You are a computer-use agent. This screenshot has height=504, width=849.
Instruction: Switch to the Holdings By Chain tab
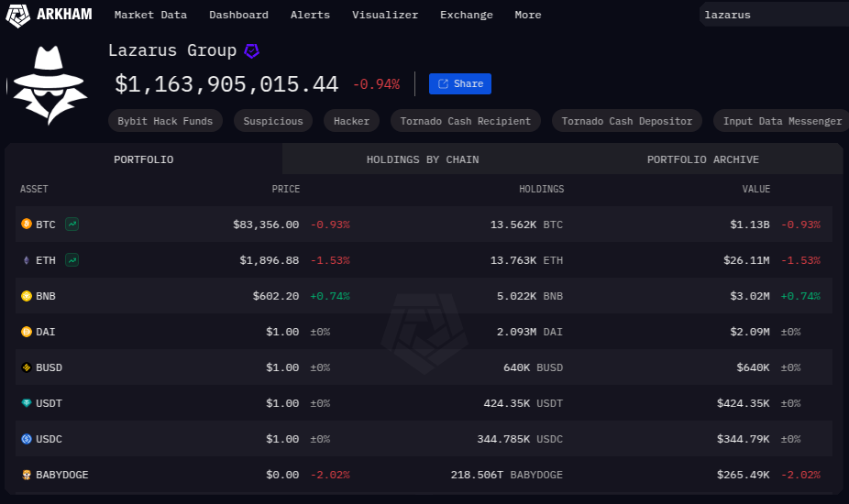[423, 159]
